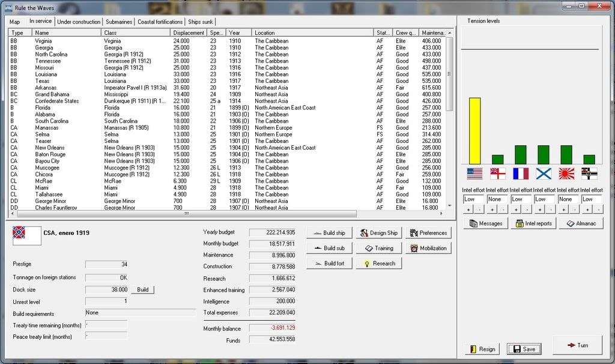Click the ship list scroll down arrow
The height and width of the screenshot is (364, 615).
[449, 205]
